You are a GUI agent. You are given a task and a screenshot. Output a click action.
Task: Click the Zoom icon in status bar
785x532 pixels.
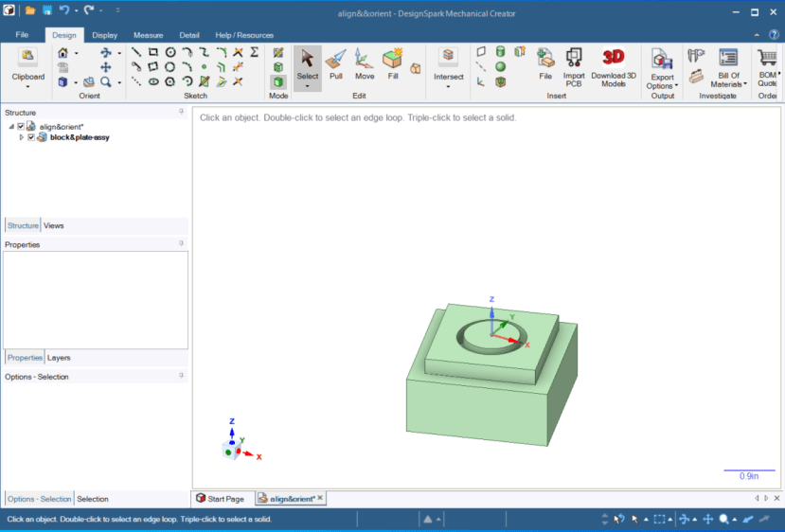click(723, 519)
